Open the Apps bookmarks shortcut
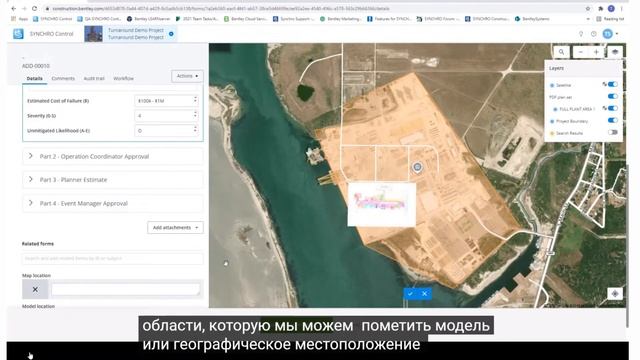640x360 pixels. pyautogui.click(x=20, y=19)
